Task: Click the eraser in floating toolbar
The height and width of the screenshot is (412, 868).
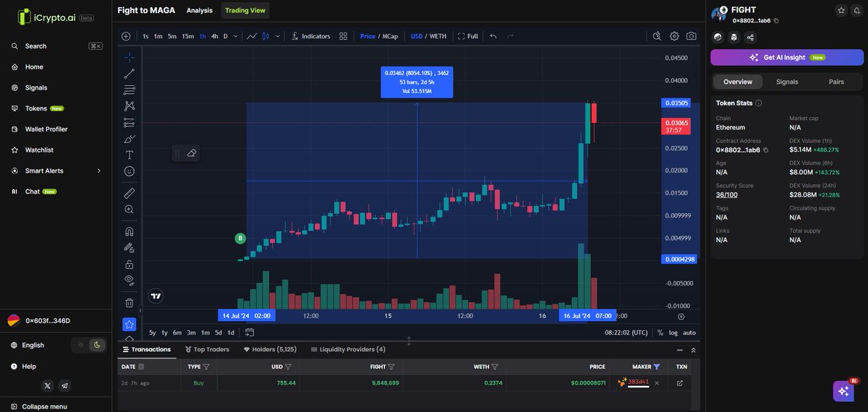Action: coord(192,153)
